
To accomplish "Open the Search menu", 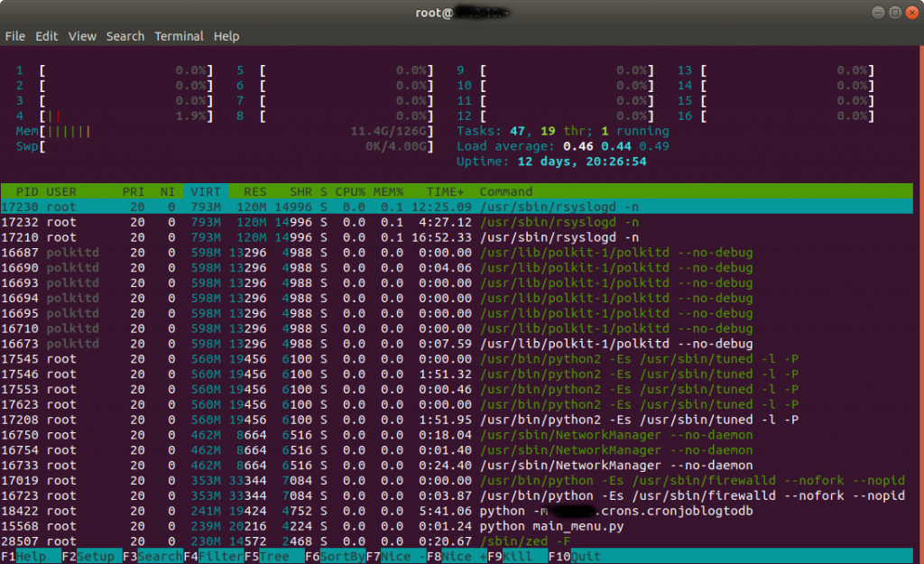I will point(125,36).
